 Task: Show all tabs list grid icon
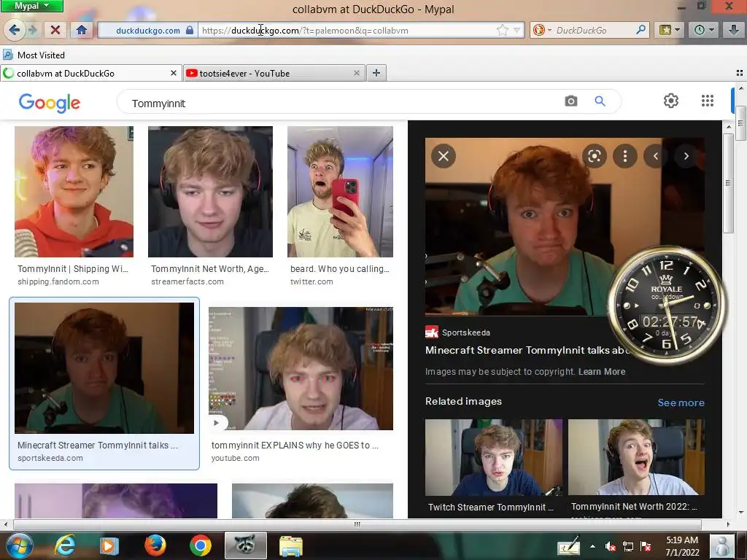coord(740,73)
